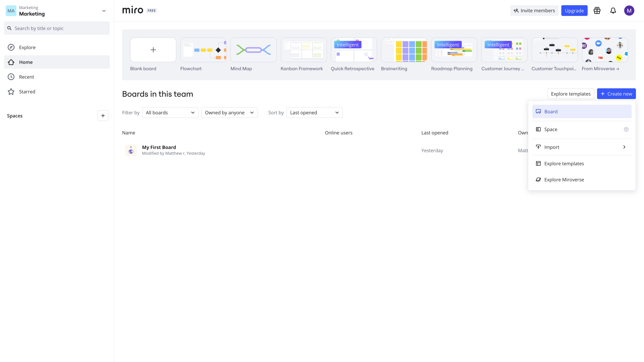Click the Explore Miroverse planet icon

tap(538, 179)
